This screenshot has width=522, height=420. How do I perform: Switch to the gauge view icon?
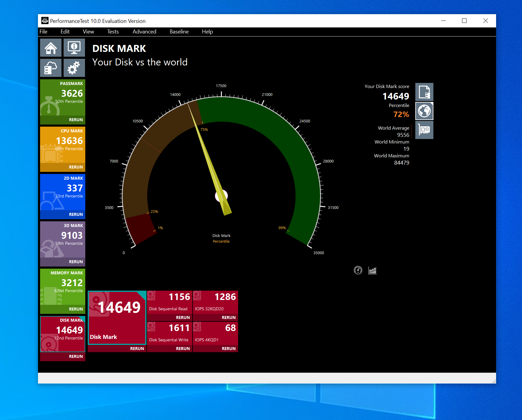[x=358, y=270]
